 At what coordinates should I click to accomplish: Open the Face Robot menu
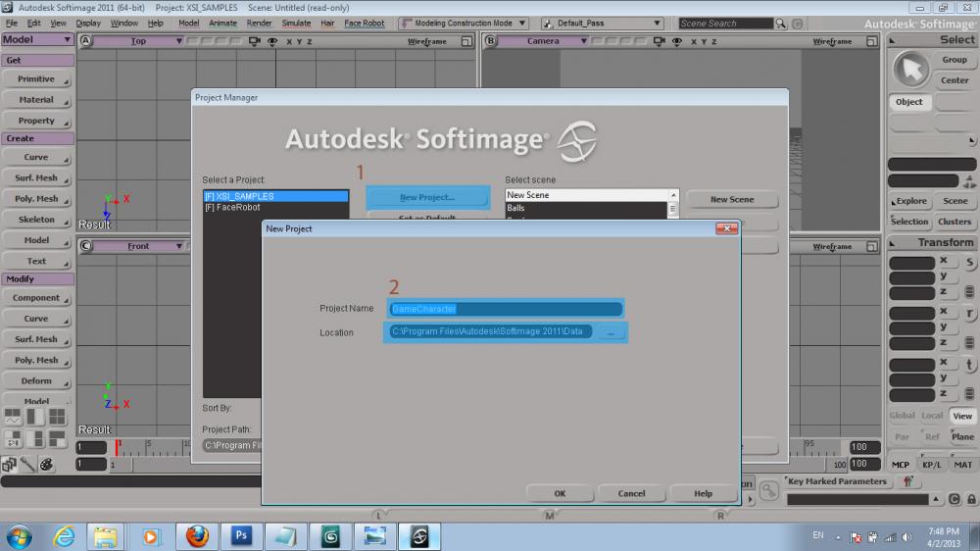click(x=365, y=24)
